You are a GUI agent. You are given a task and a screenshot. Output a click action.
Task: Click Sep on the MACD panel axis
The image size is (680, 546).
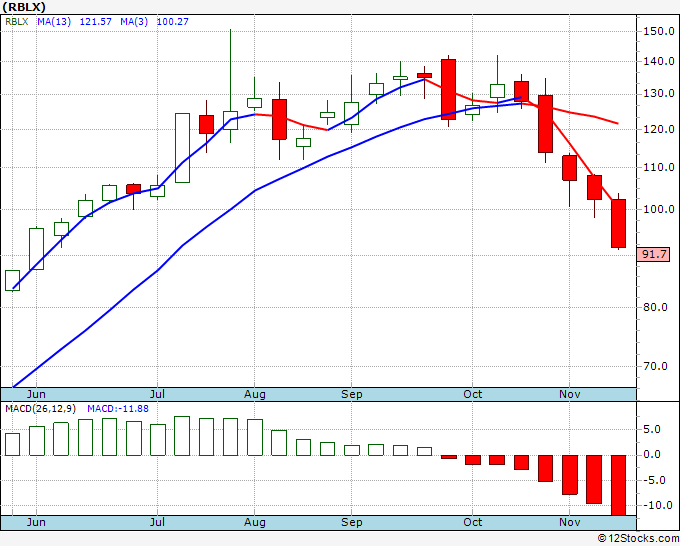point(351,523)
